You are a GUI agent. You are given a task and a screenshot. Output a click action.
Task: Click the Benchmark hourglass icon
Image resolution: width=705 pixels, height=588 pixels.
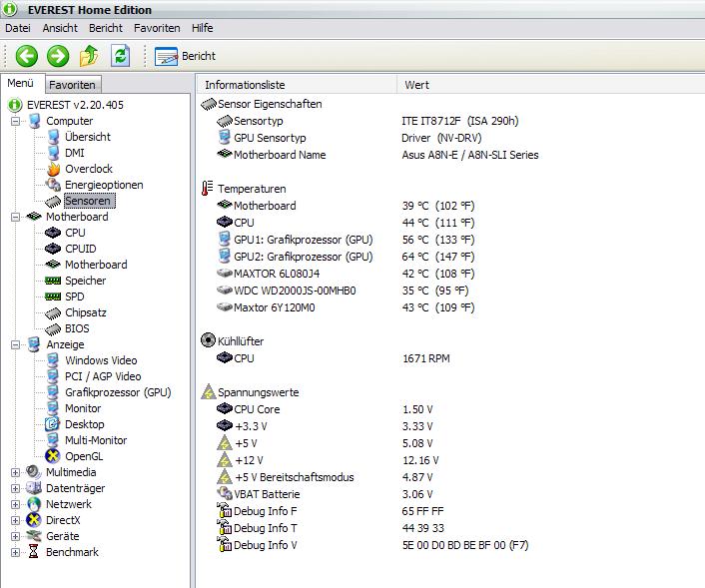[33, 552]
